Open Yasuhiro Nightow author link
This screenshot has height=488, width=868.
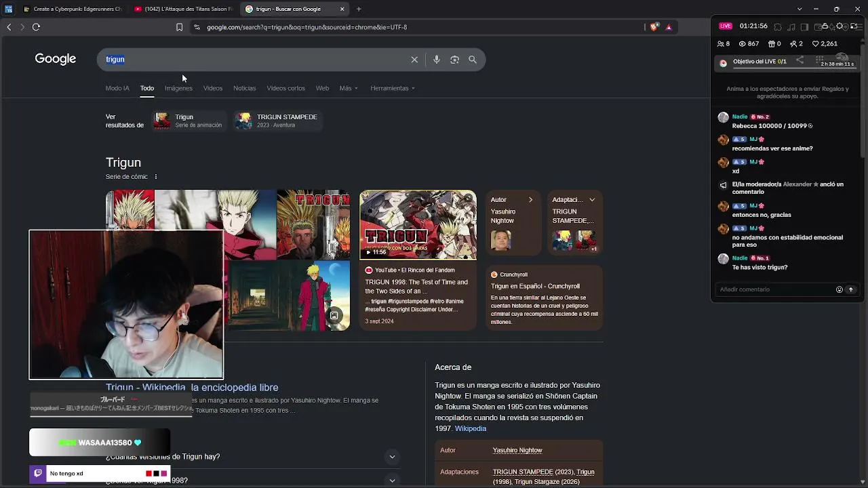[517, 450]
